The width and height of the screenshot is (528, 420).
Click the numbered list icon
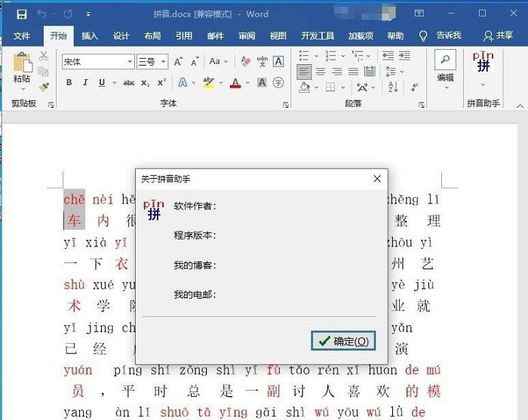330,56
